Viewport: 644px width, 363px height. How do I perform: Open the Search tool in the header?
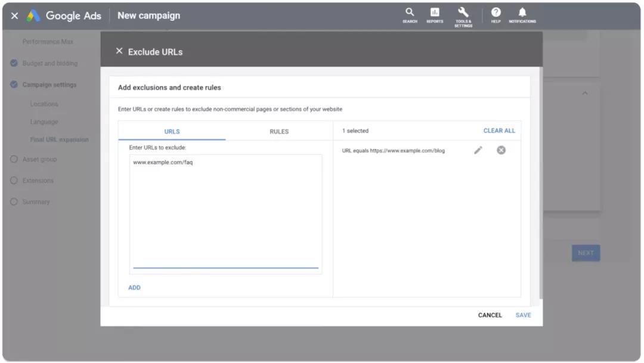coord(410,15)
